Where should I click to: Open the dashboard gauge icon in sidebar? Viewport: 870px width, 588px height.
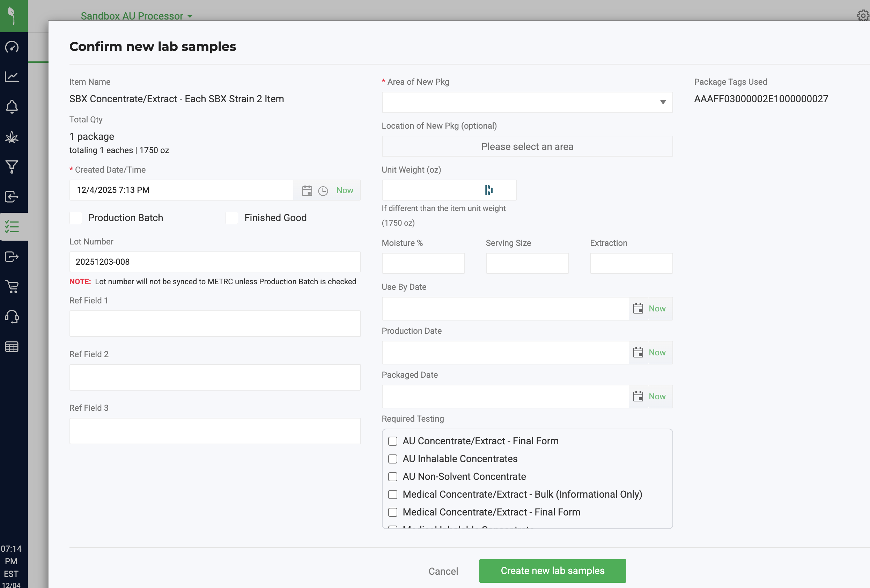coord(12,47)
